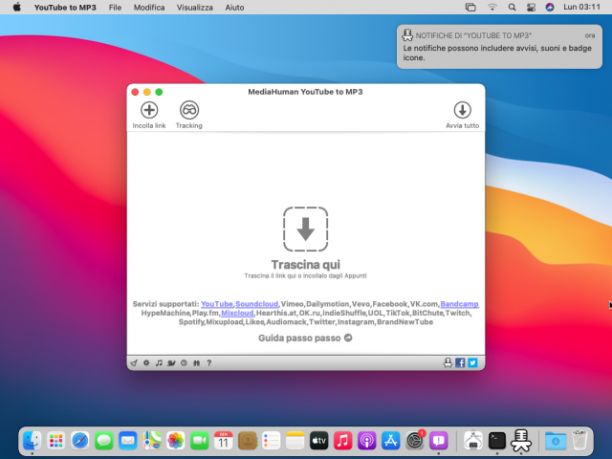The width and height of the screenshot is (612, 459).
Task: Open Messages from the Dock
Action: (104, 441)
